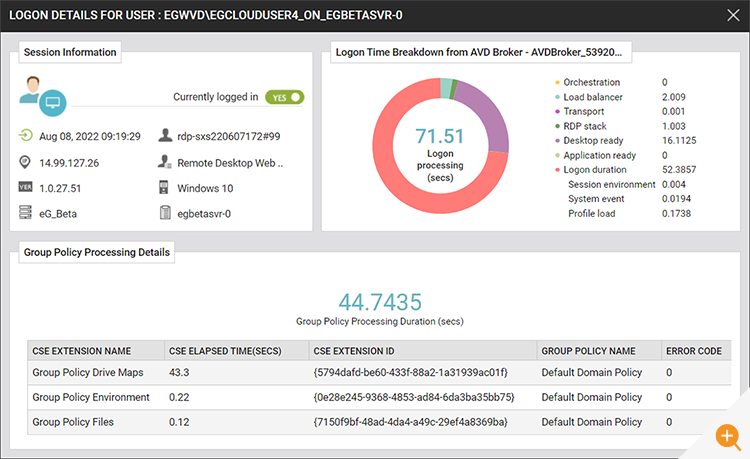Screen dimensions: 750x459
Task: Click the client type icon beside Remote Desktop Web
Action: coord(165,162)
